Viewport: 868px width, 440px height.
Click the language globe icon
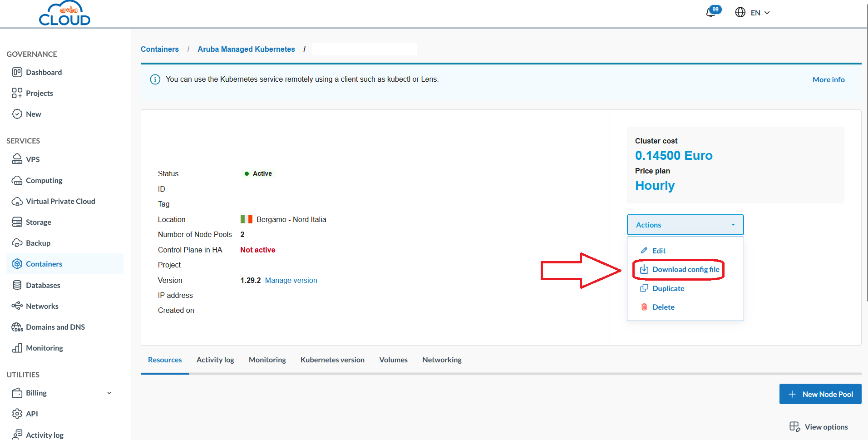pos(740,12)
